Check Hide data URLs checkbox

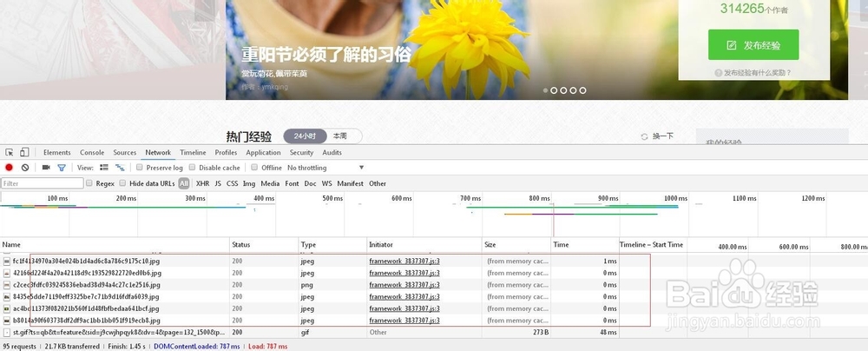point(123,183)
